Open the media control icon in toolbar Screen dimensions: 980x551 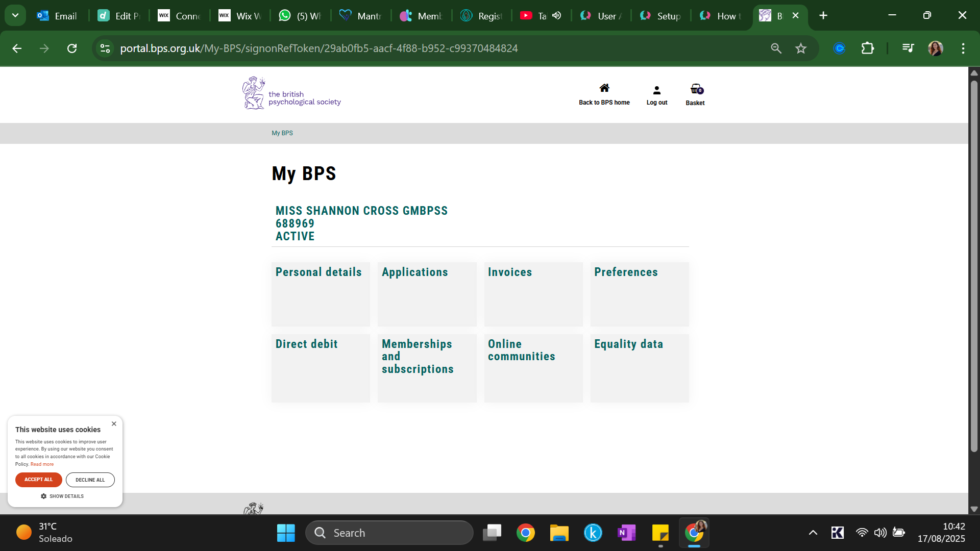[908, 48]
